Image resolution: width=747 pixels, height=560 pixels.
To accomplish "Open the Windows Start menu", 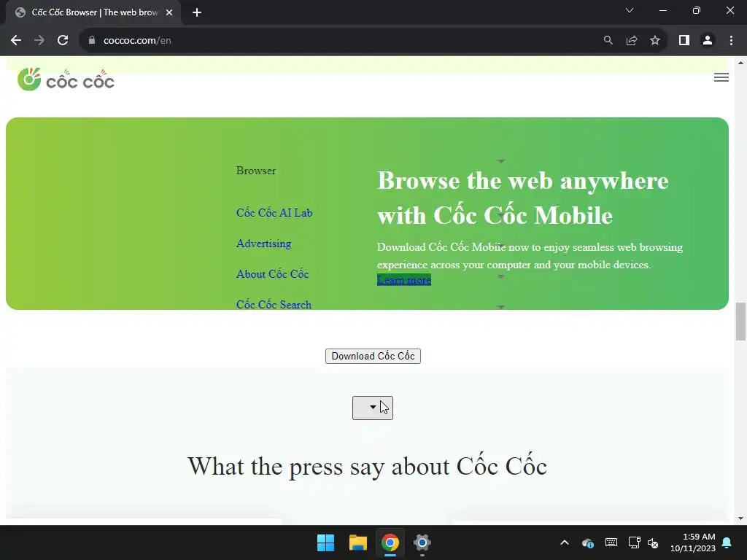I will click(326, 542).
